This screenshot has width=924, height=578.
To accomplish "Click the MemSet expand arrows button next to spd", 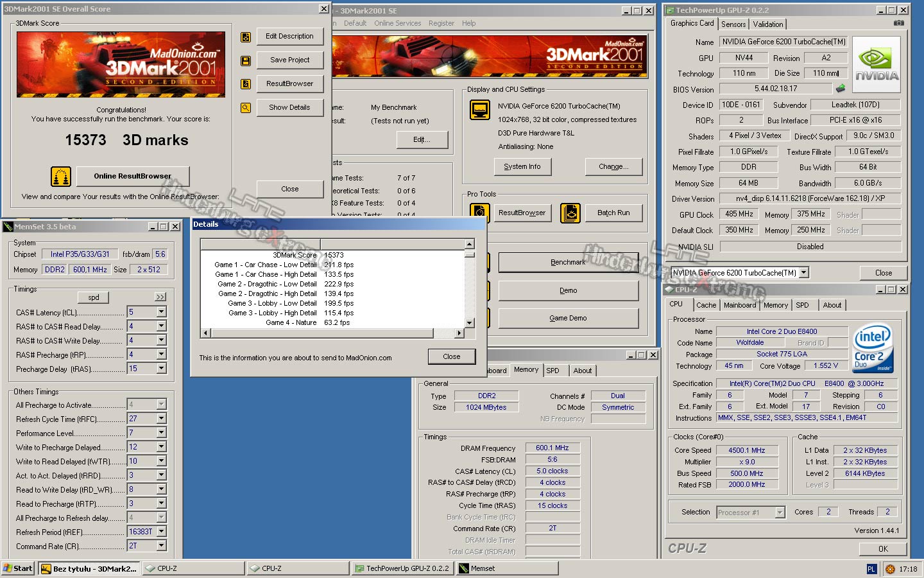I will pyautogui.click(x=160, y=297).
